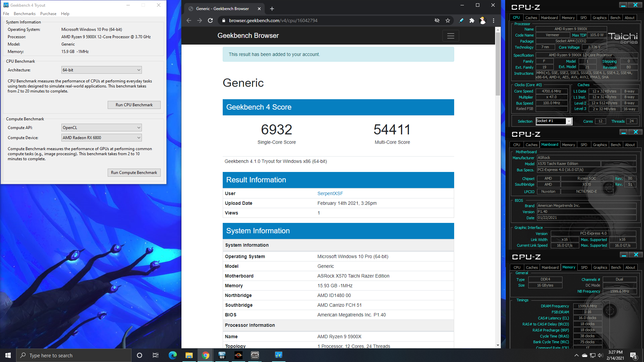Click the blue highlighter extension icon
644x362 pixels.
pos(461,20)
